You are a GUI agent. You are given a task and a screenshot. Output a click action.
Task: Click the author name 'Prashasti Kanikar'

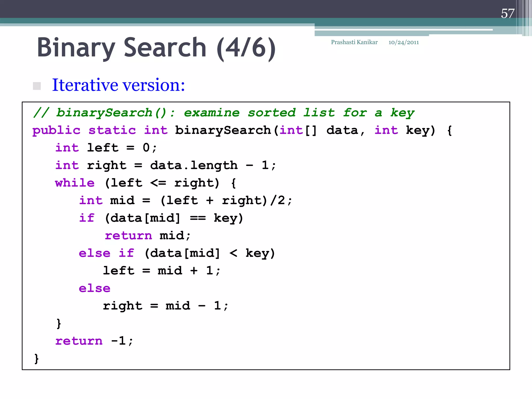point(354,42)
